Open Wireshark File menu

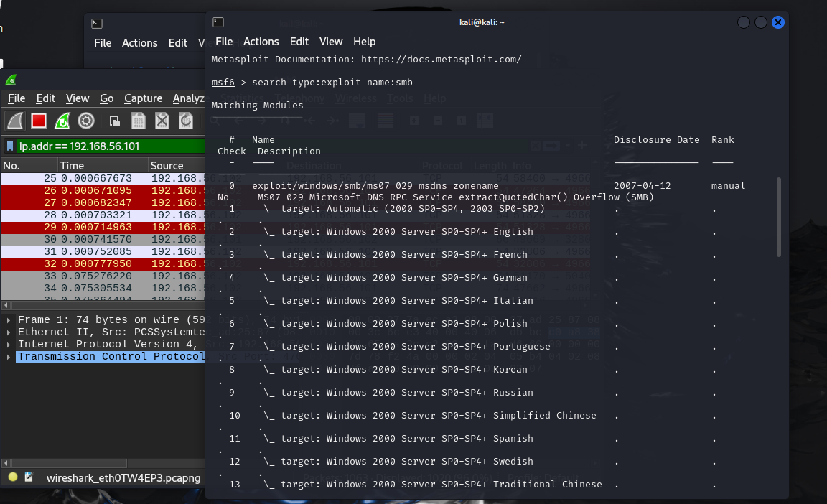point(17,98)
